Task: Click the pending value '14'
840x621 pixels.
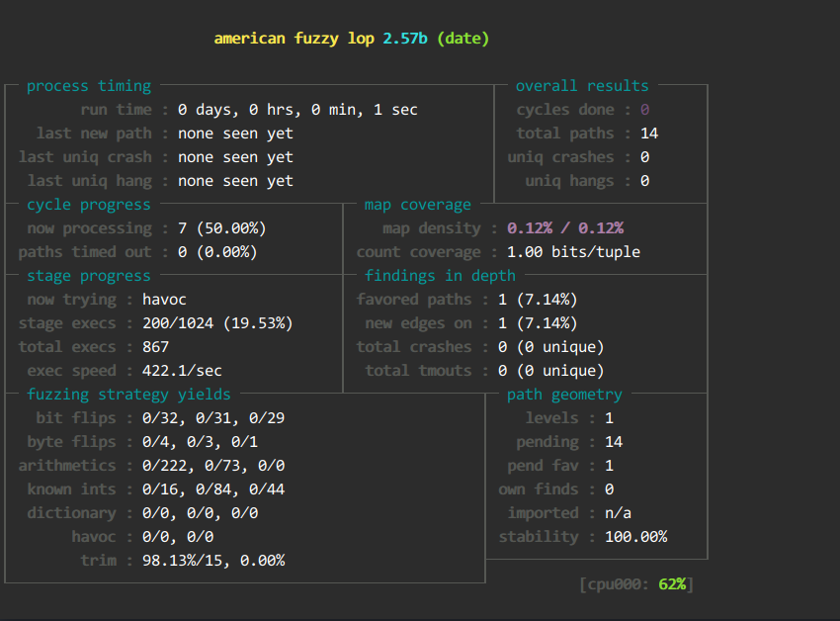Action: (x=614, y=441)
